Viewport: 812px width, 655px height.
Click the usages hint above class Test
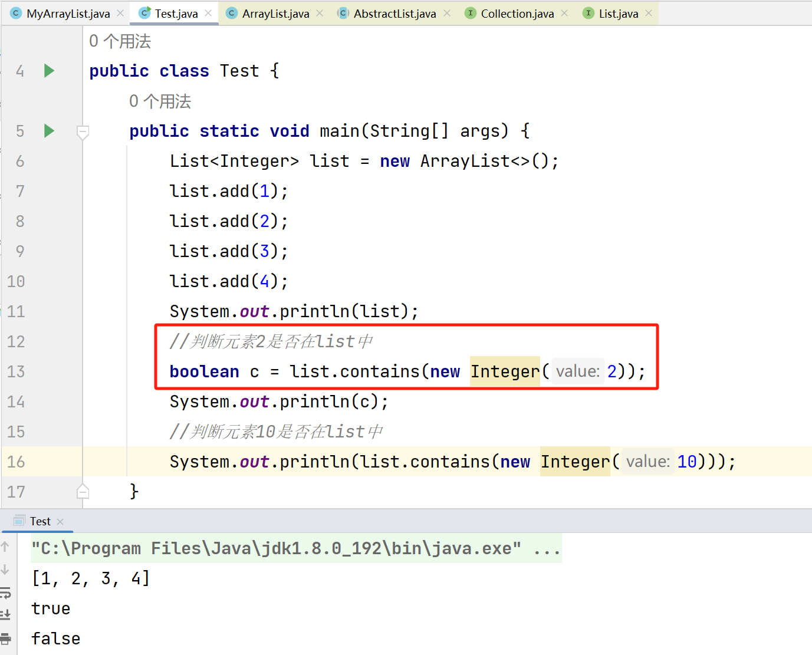[x=120, y=41]
